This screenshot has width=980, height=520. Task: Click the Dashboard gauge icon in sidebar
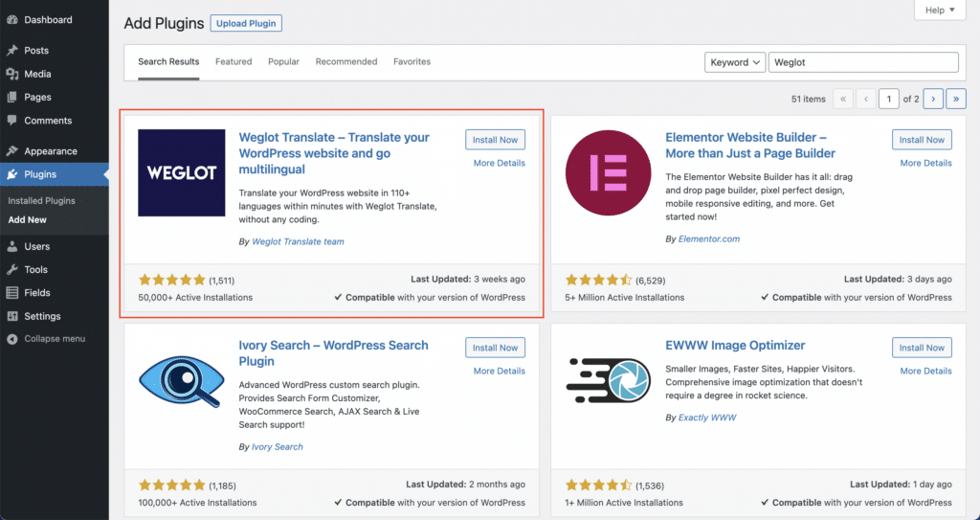coord(11,20)
